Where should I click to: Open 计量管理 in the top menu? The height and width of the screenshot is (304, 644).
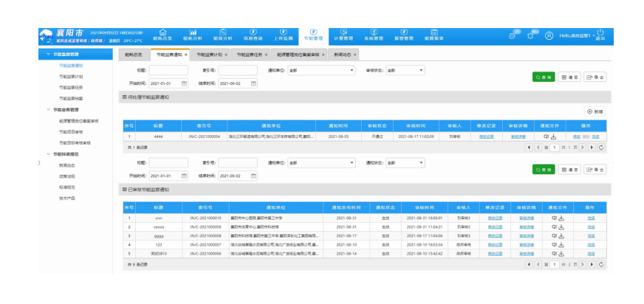point(343,35)
